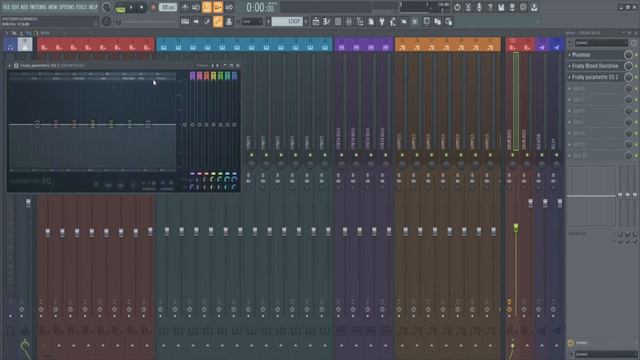
Task: Select the purple band token in EQ window
Action: coord(192,76)
